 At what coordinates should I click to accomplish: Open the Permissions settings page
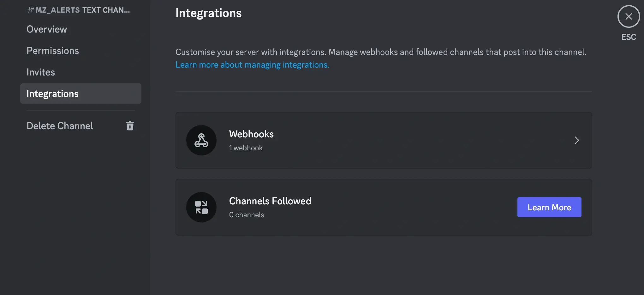point(53,51)
